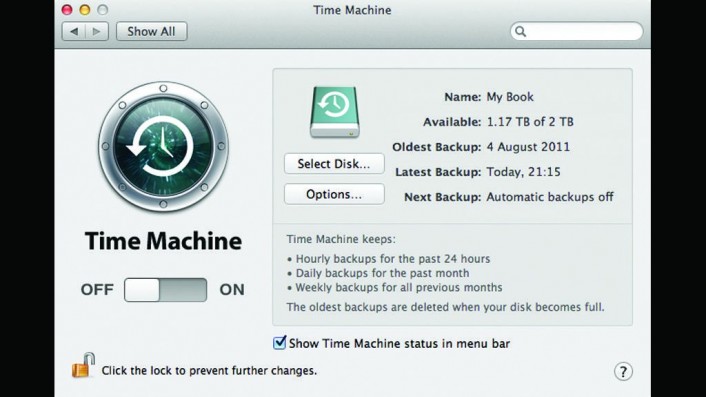The image size is (706, 397).
Task: Click the oldest backups are deleted notice
Action: (x=445, y=307)
